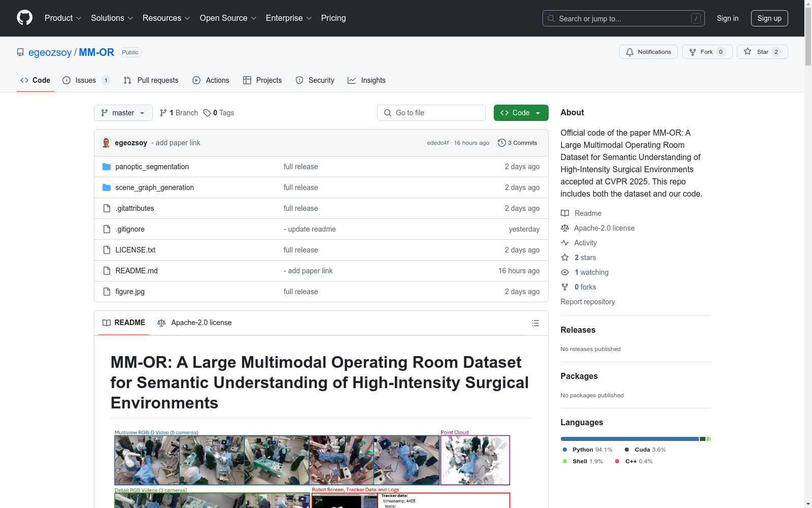The height and width of the screenshot is (508, 812).
Task: Click the README.md file icon
Action: pyautogui.click(x=107, y=271)
